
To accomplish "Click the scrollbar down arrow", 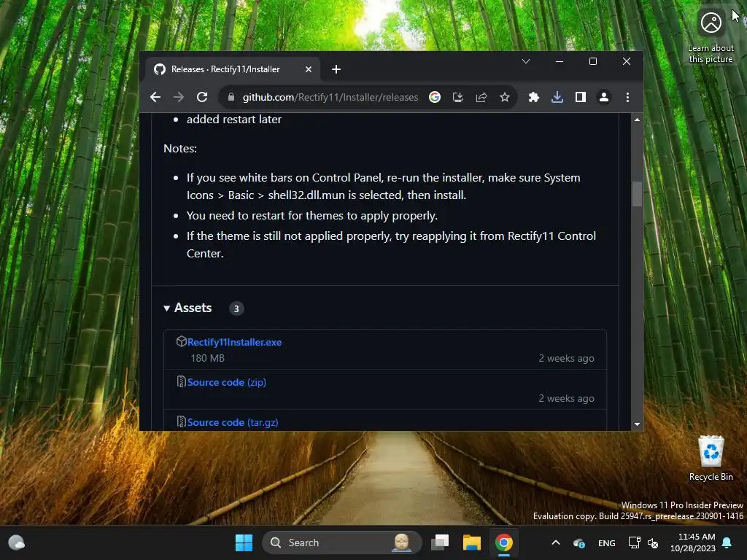I will (x=637, y=424).
